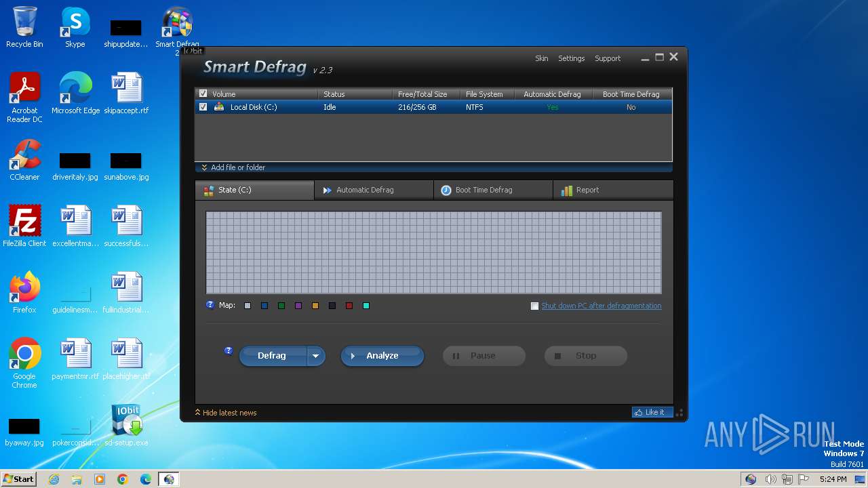
Task: Click the Smart Defrag taskbar button
Action: (169, 479)
